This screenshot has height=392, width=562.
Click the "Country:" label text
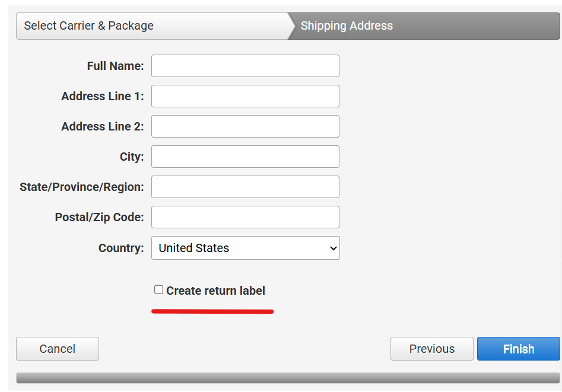121,248
